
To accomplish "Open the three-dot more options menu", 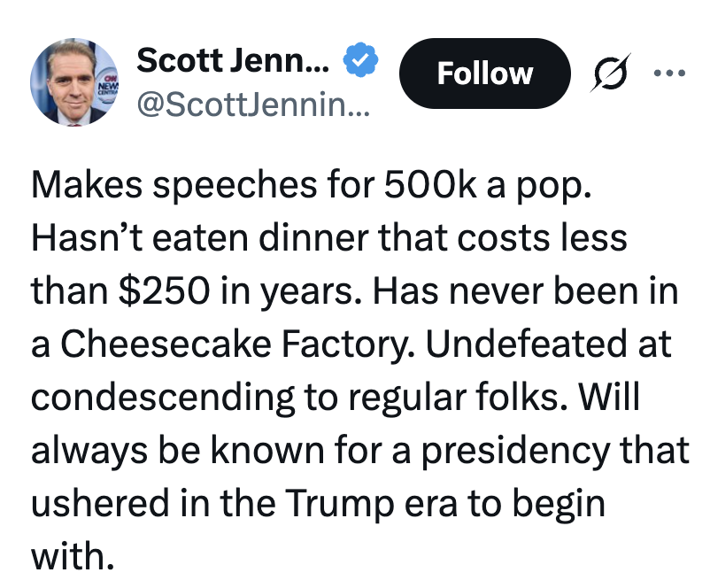I will click(x=669, y=73).
